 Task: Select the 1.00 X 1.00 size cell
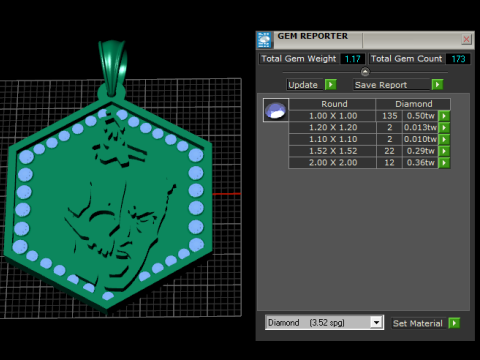click(333, 116)
